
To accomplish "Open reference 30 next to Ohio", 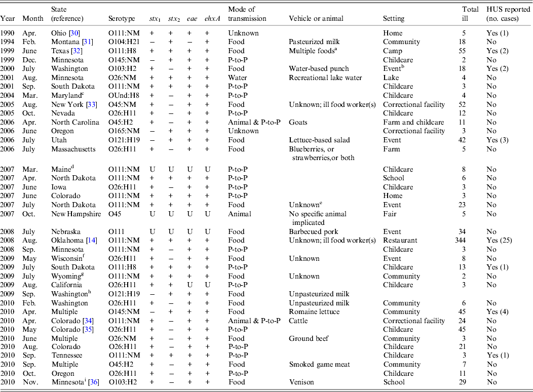I will (75, 33).
